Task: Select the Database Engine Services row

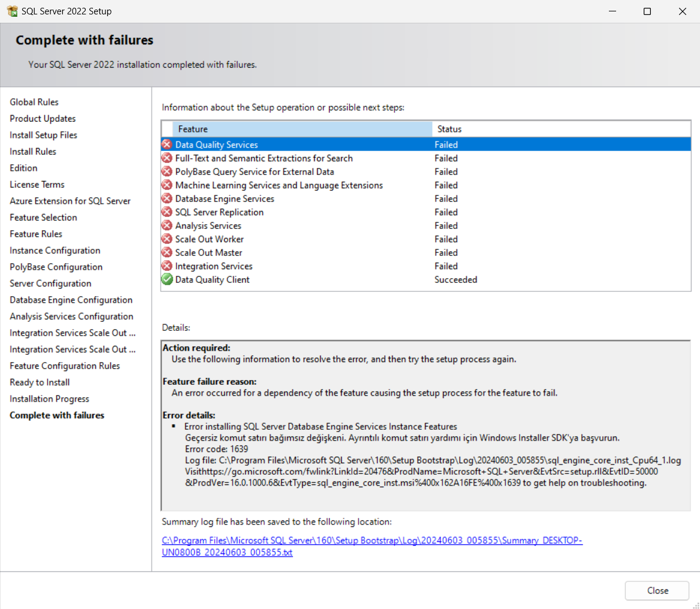Action: coord(426,198)
